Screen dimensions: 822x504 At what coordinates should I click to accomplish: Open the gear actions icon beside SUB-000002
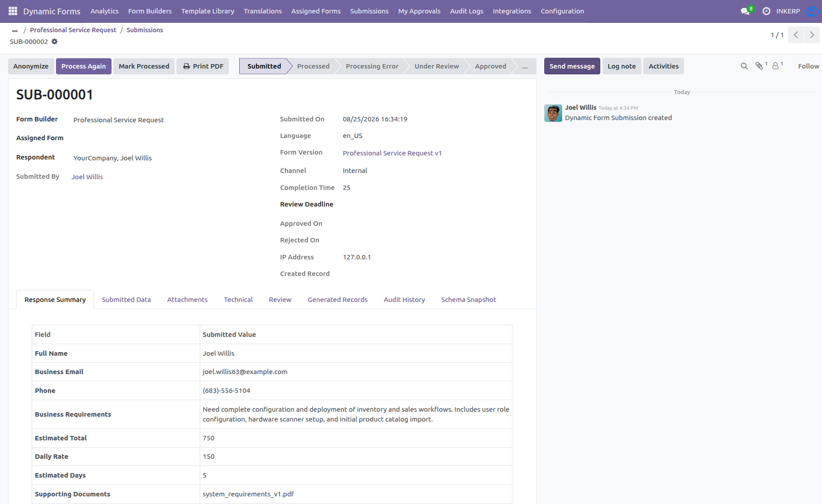click(x=54, y=42)
